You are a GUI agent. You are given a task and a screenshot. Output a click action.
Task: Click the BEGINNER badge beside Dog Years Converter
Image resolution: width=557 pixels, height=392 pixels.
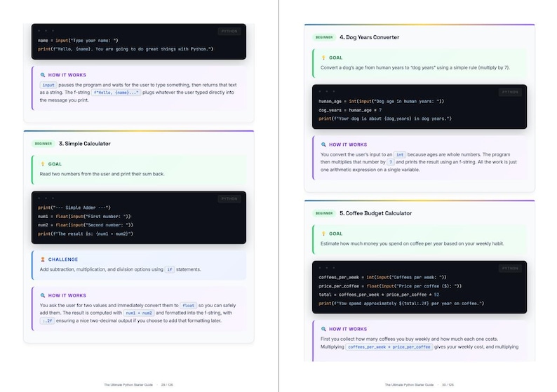pos(324,37)
